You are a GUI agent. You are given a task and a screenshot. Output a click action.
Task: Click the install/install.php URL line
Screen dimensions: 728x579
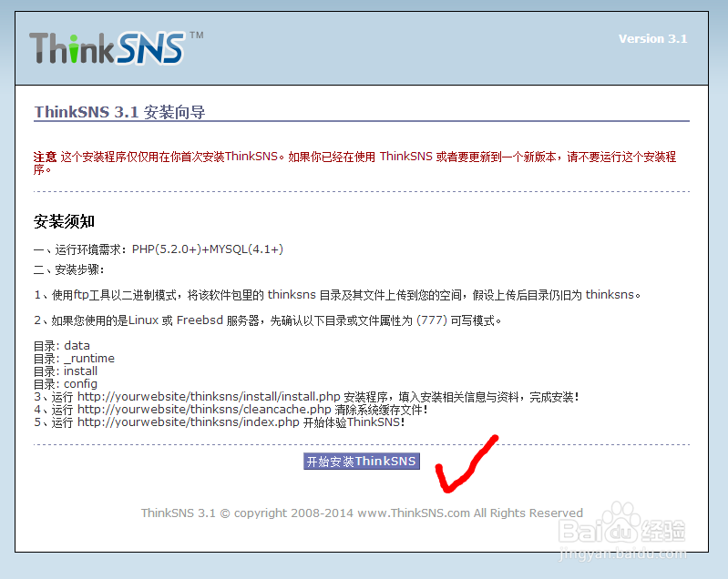pyautogui.click(x=306, y=397)
